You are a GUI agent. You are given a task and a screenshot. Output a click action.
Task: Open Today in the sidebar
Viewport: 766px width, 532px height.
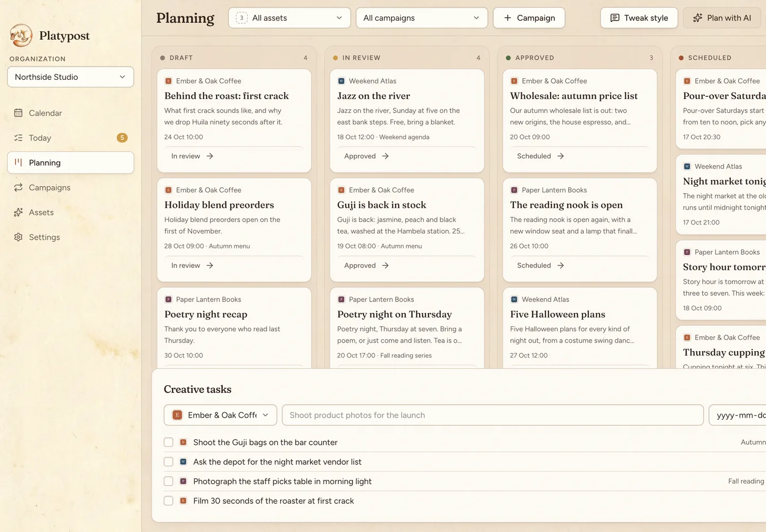pos(70,138)
